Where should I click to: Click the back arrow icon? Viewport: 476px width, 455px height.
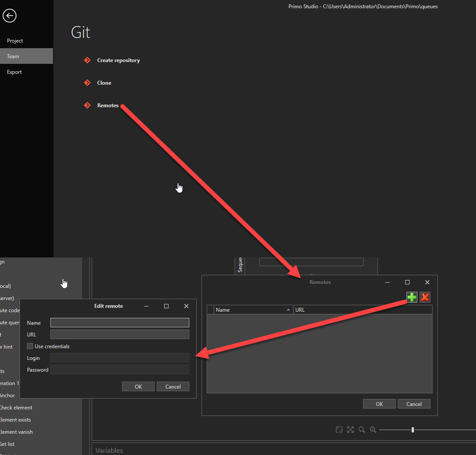click(x=10, y=16)
